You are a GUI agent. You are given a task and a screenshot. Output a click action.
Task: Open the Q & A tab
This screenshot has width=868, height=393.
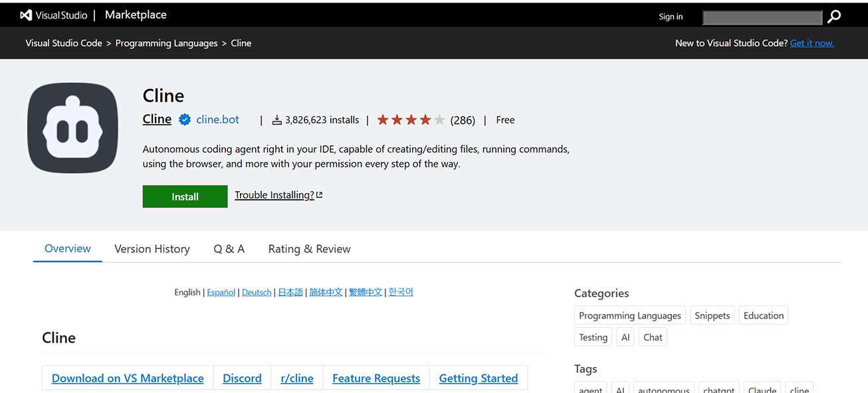[229, 249]
